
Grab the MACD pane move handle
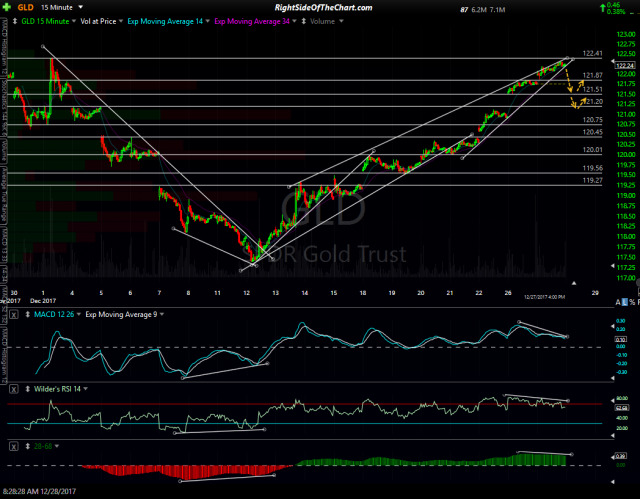[28, 315]
